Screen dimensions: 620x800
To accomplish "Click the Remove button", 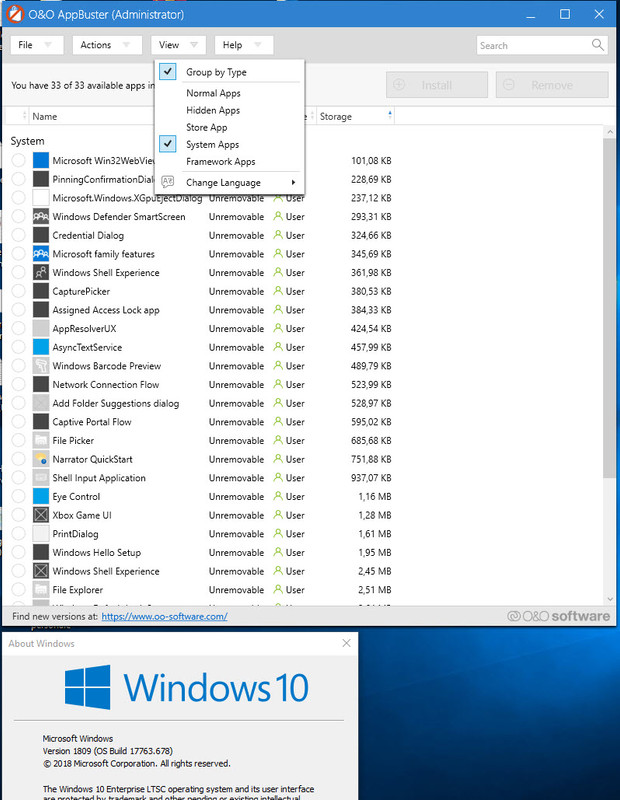I will 552,85.
